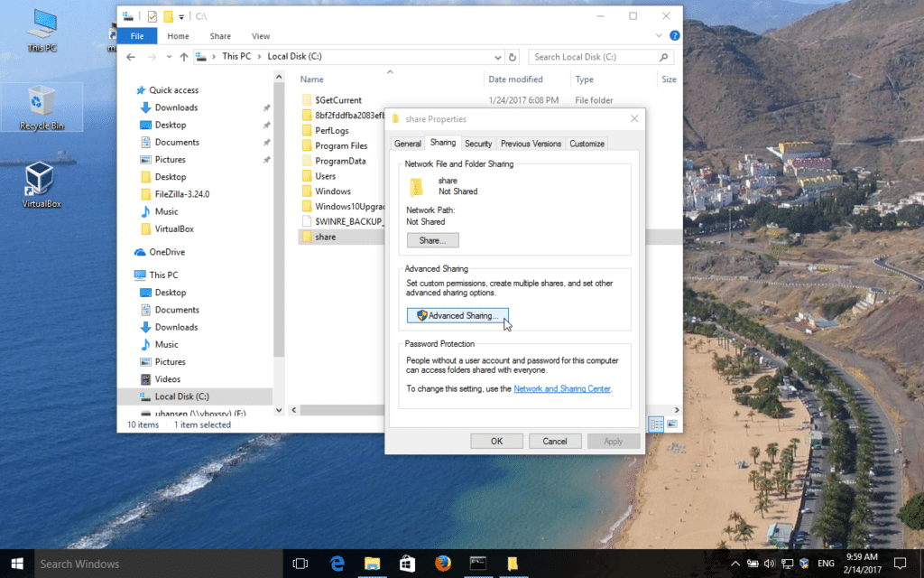Open Action Center from the taskbar corner
This screenshot has width=924, height=578.
[900, 563]
